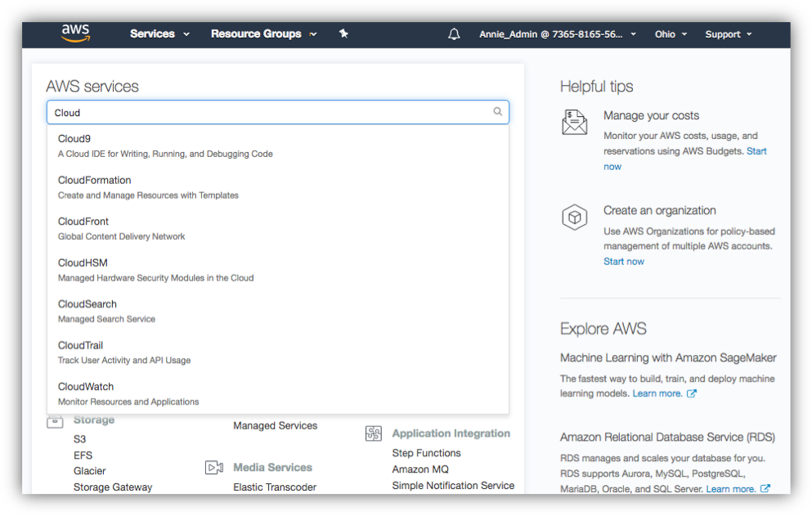Image resolution: width=812 pixels, height=516 pixels.
Task: Click the Manage your costs envelope icon
Action: [574, 123]
